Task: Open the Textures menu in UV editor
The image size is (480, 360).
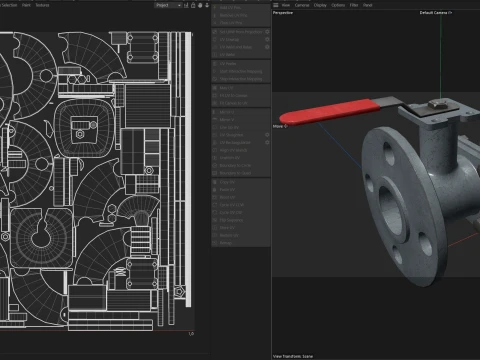Action: tap(42, 5)
